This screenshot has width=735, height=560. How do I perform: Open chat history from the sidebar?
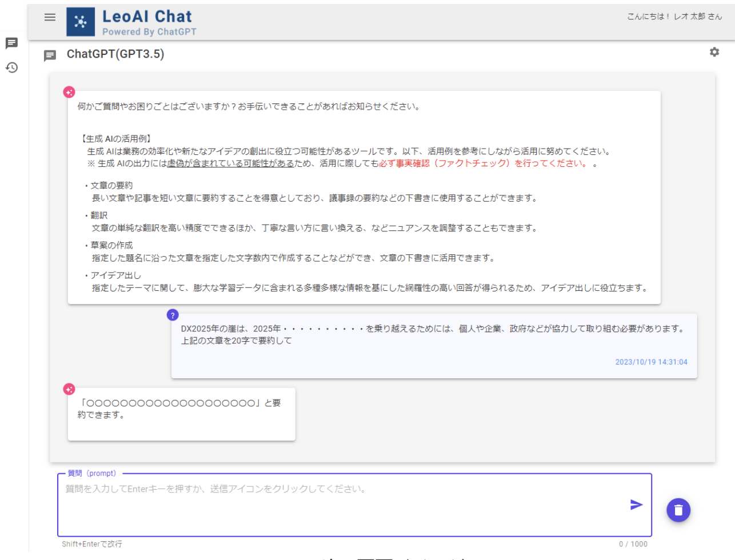pos(11,67)
